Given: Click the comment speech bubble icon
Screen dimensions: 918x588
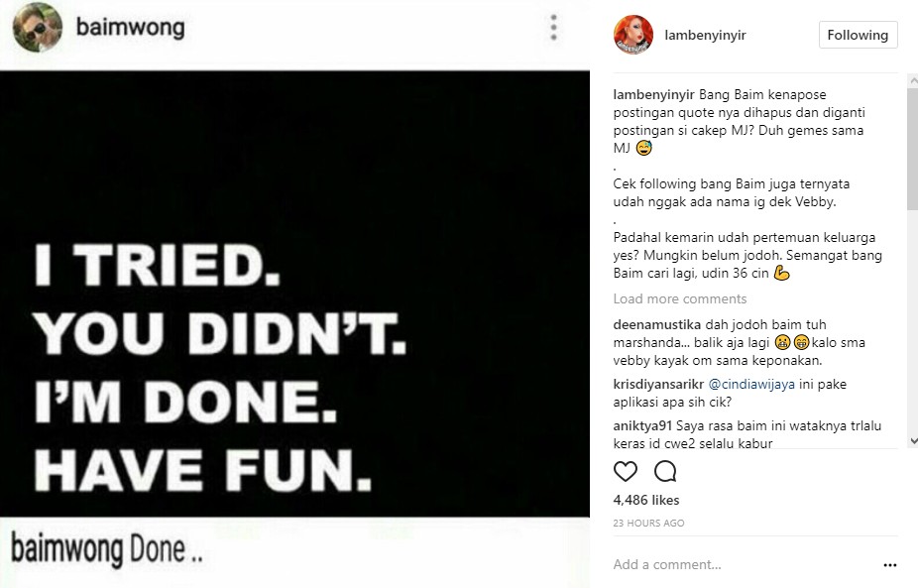Looking at the screenshot, I should pyautogui.click(x=666, y=471).
